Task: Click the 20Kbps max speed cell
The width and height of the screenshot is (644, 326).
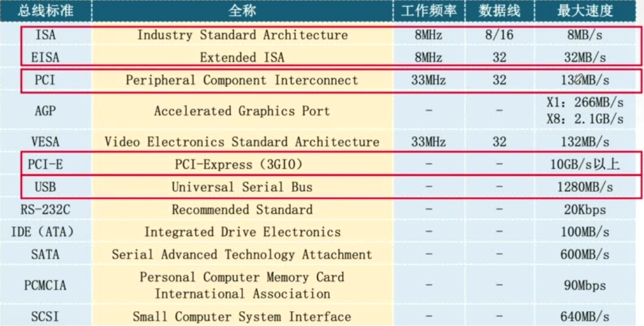Action: (584, 210)
